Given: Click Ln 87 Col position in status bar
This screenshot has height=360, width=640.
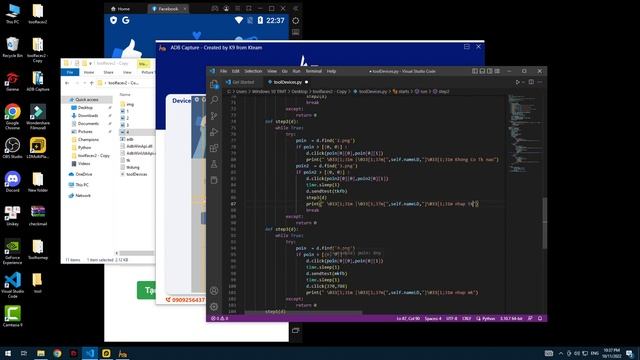Looking at the screenshot, I should 408,318.
